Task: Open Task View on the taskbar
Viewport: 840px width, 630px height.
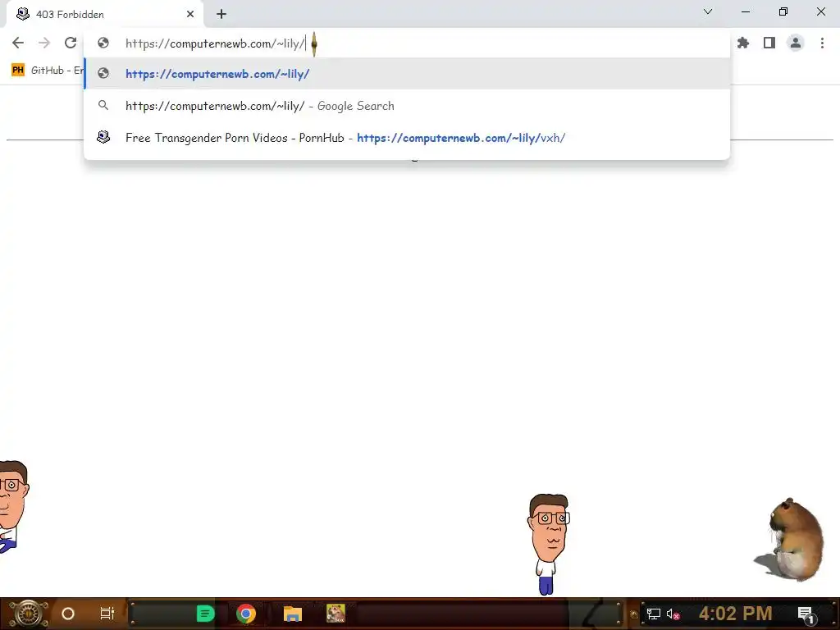Action: [x=107, y=614]
